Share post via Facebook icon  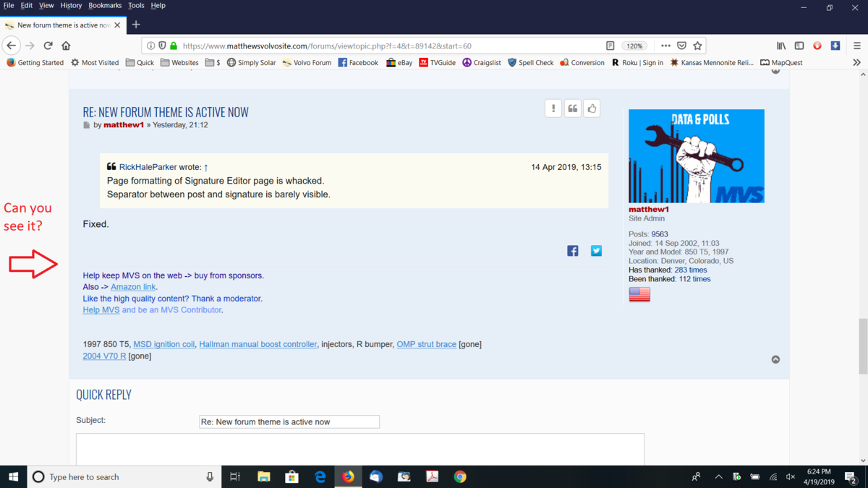(x=572, y=251)
